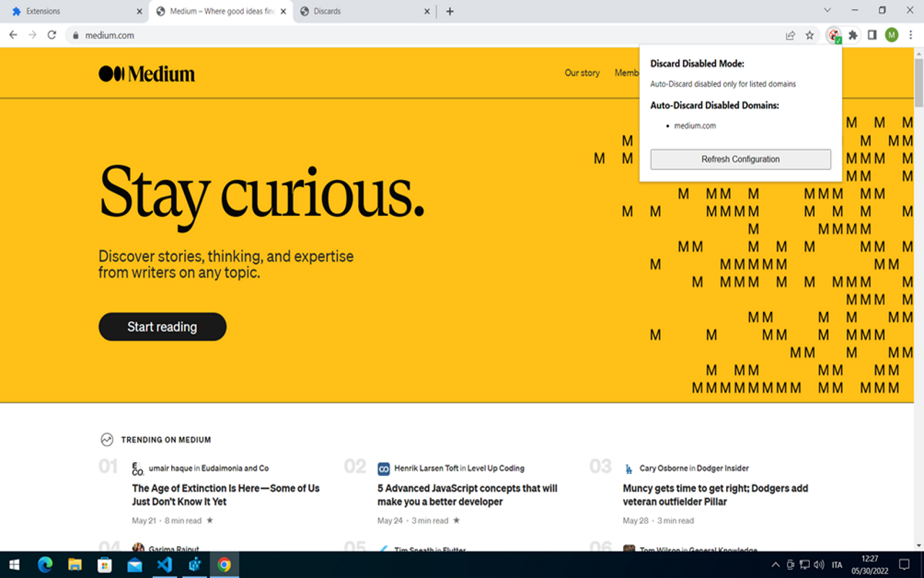Open the 5 Advanced JavaScript concepts article

[467, 495]
